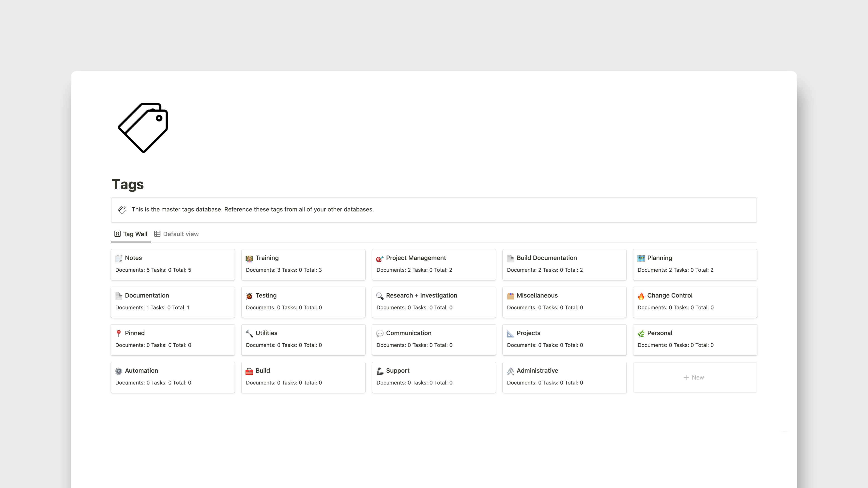Screen dimensions: 868x488
Task: Switch to the Tag Wall tab
Action: click(x=131, y=234)
